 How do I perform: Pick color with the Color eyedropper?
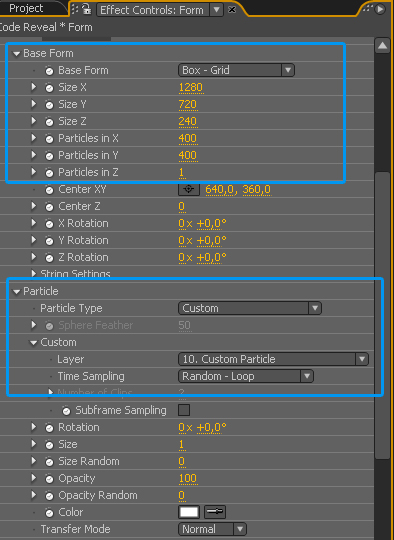pos(215,512)
